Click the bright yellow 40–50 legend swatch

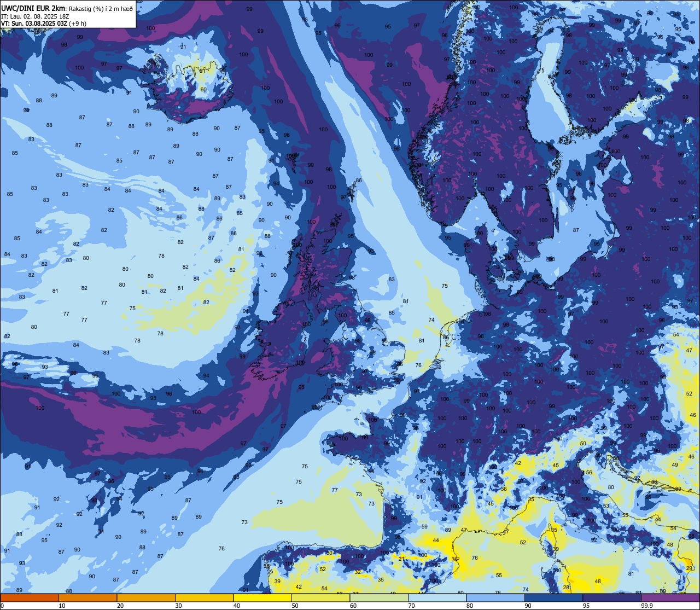(x=262, y=597)
